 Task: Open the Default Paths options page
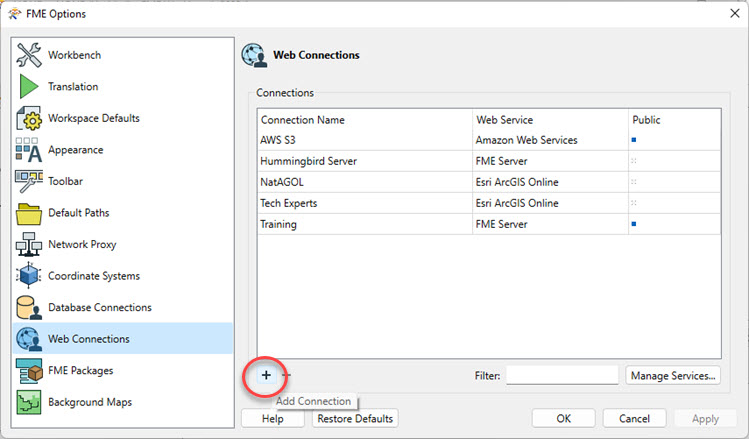tap(123, 213)
